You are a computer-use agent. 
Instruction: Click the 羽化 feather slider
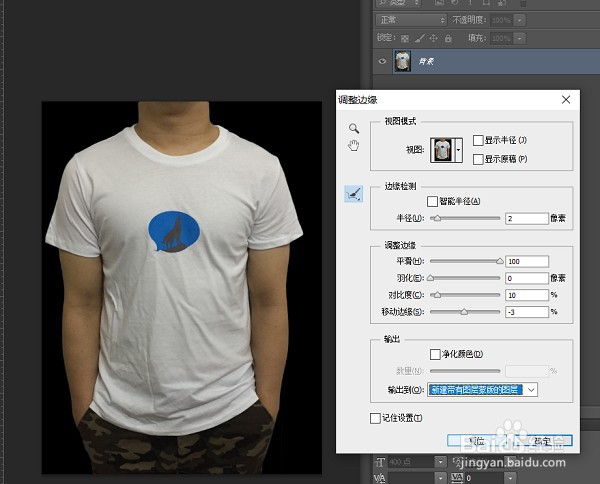point(465,278)
